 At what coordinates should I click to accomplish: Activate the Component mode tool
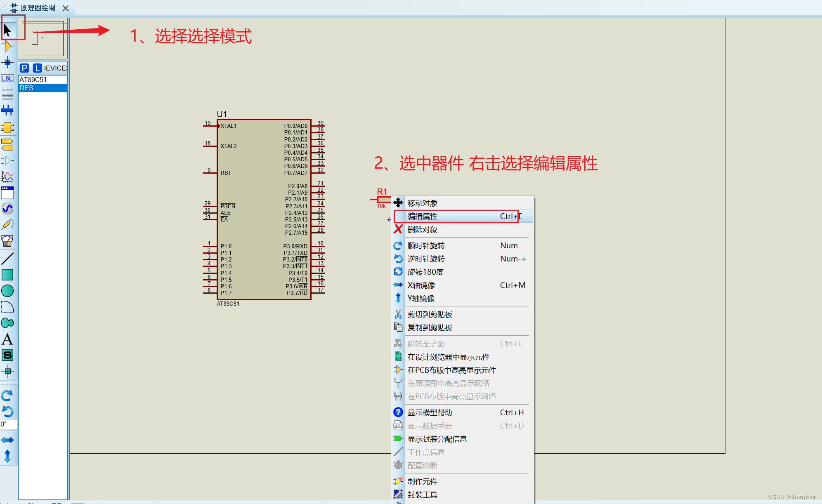[7, 46]
